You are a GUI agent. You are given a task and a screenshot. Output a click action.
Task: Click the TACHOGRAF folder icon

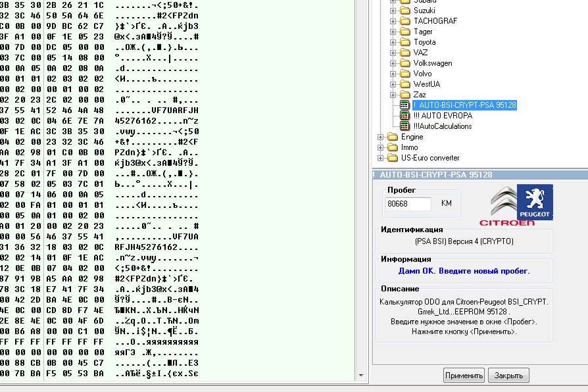pyautogui.click(x=405, y=20)
